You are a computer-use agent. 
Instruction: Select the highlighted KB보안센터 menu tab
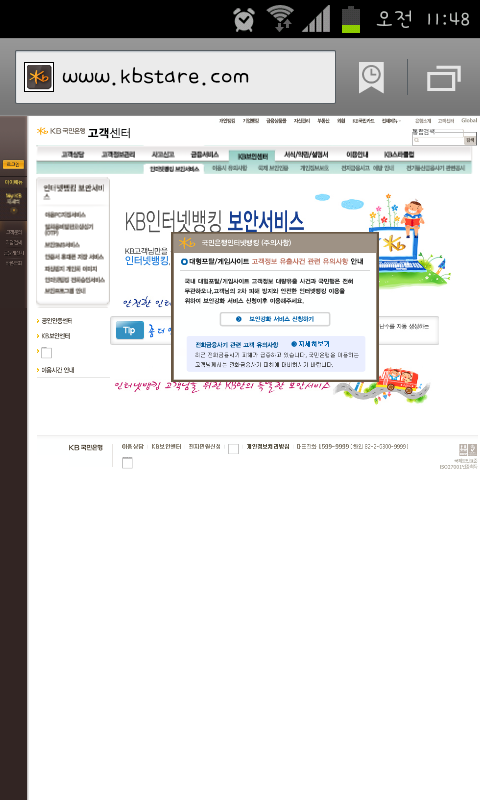pyautogui.click(x=252, y=156)
